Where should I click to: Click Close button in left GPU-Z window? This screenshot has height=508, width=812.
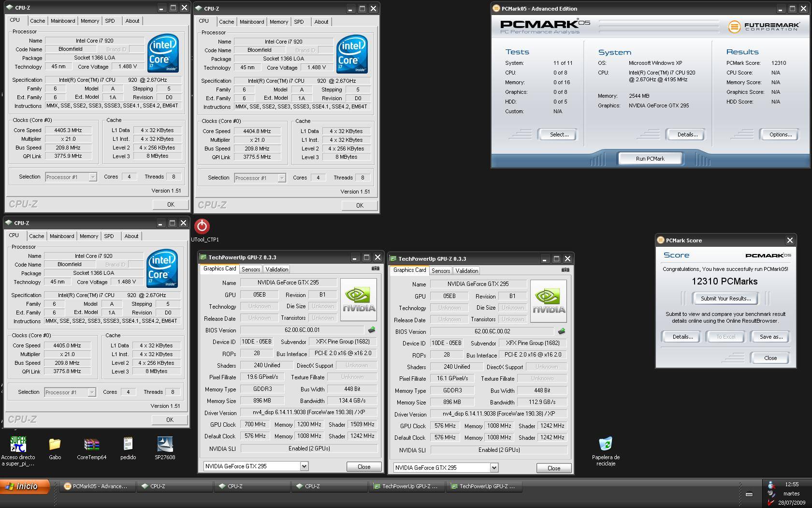(x=364, y=467)
